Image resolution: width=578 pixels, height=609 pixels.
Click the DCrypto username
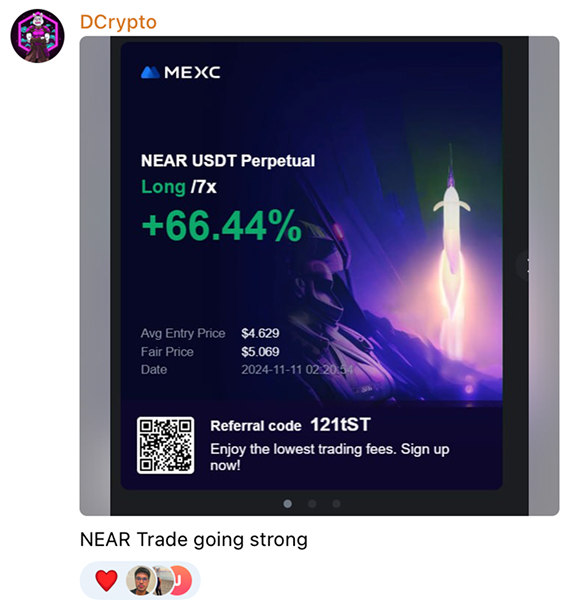coord(118,23)
